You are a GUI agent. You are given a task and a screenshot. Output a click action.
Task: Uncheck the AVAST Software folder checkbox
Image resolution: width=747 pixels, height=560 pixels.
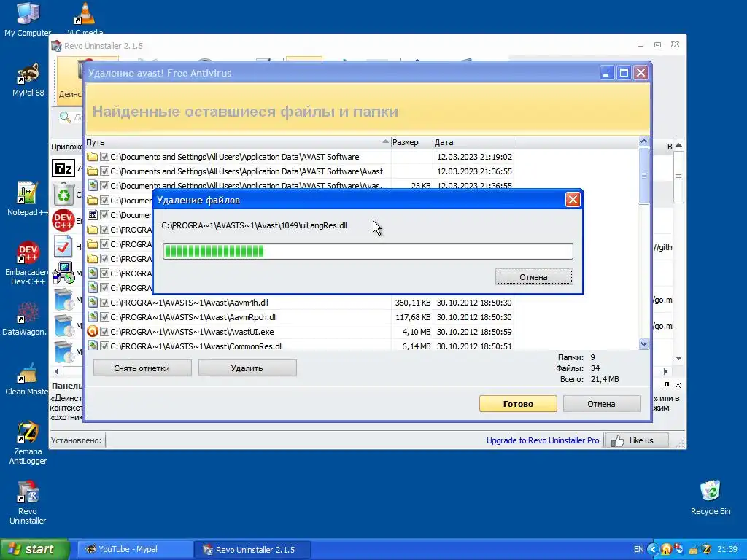pos(104,157)
